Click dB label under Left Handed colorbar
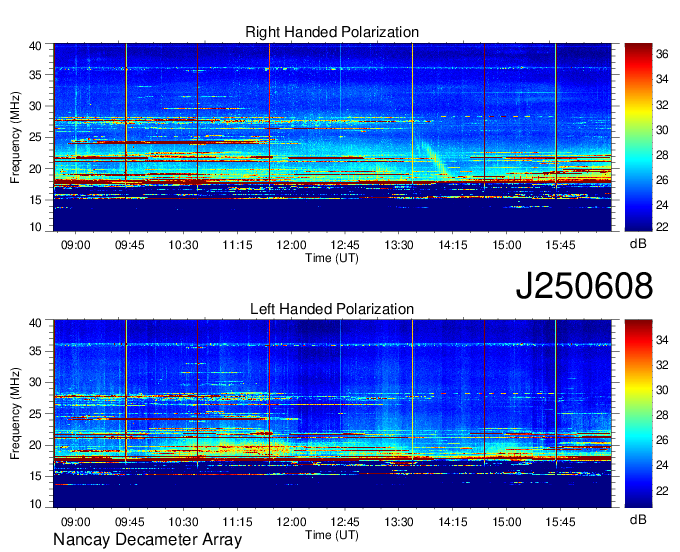The width and height of the screenshot is (680, 552). (x=638, y=519)
